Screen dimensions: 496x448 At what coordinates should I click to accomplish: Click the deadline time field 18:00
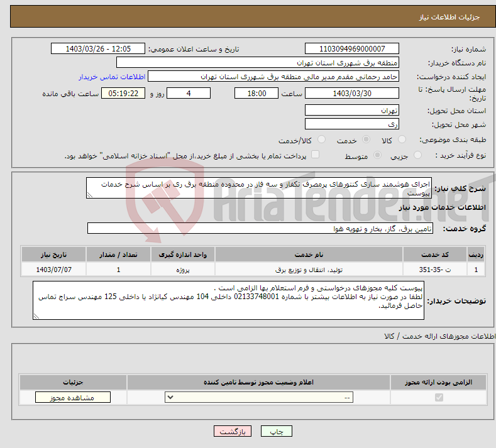pos(256,93)
